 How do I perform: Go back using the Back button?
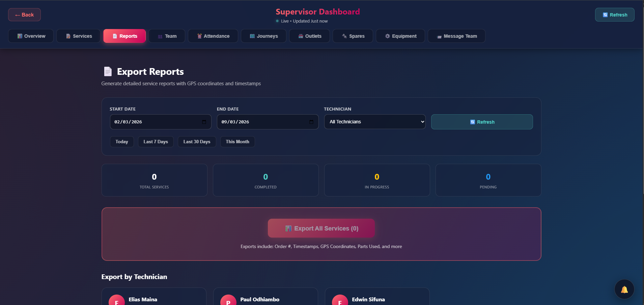click(24, 15)
